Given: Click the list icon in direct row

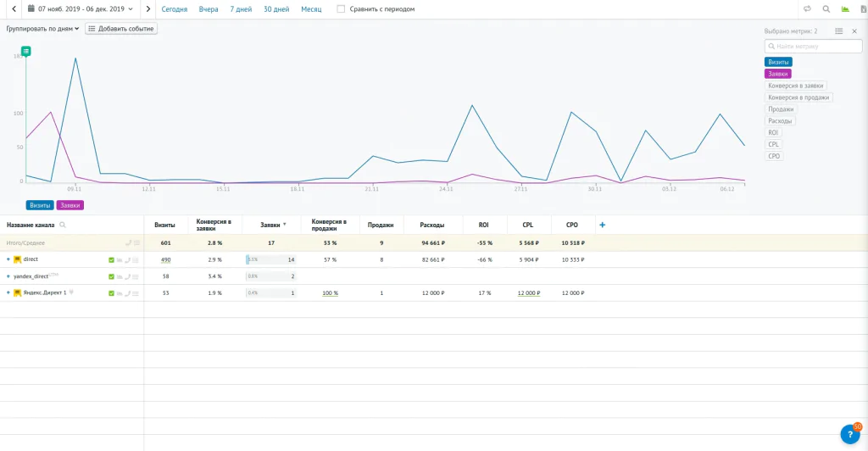Looking at the screenshot, I should point(136,260).
